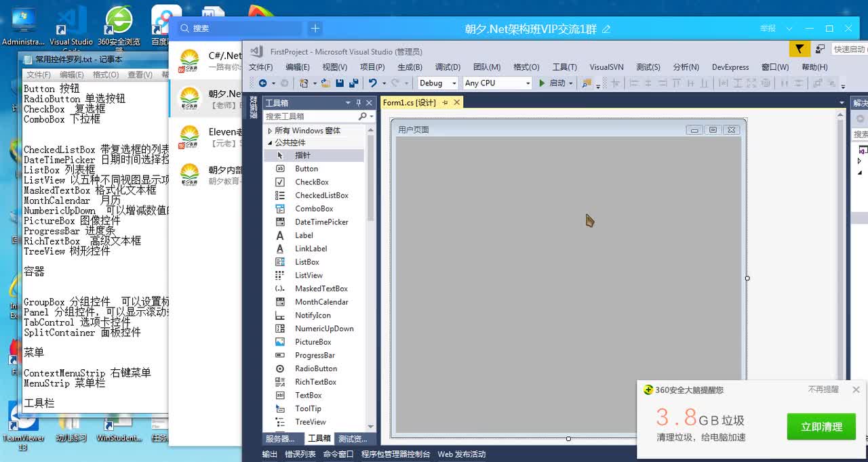The image size is (868, 462).
Task: Open the dropdown arrow beside 启动 button
Action: pyautogui.click(x=571, y=83)
